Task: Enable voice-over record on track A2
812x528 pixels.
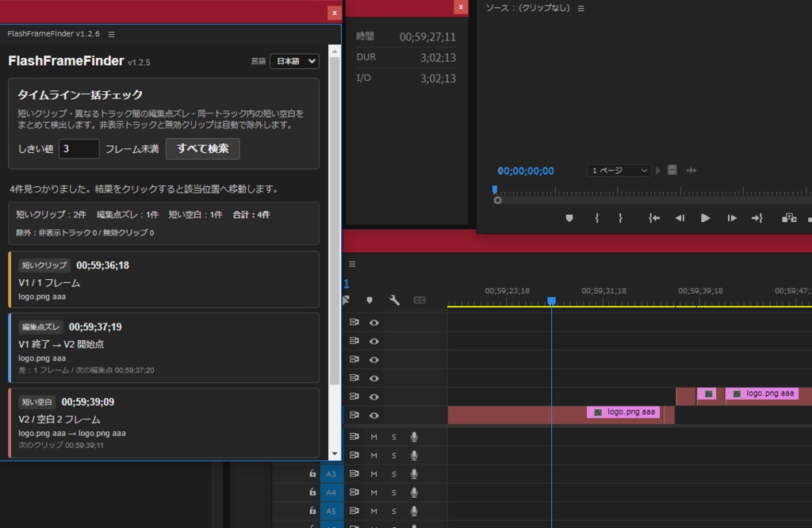Action: point(414,456)
